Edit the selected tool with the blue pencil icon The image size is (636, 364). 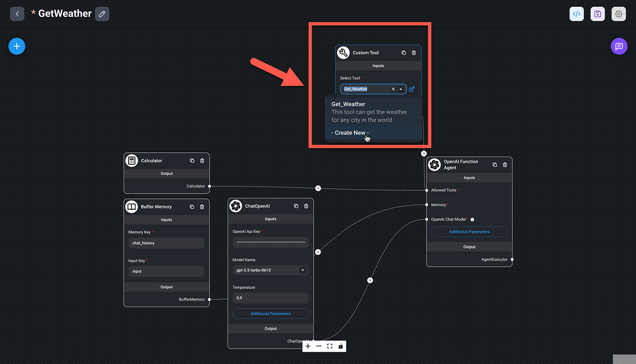[x=412, y=89]
